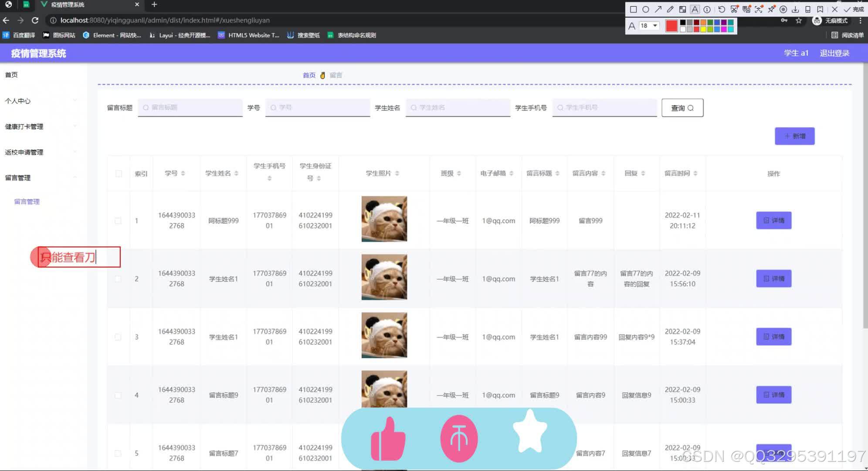Focus the 留言标题 search input
This screenshot has width=868, height=471.
[x=190, y=108]
